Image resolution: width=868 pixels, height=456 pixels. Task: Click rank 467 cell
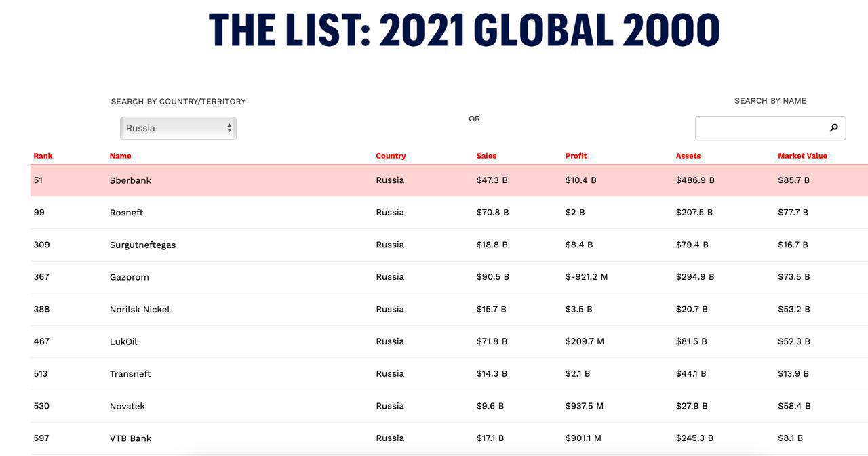(x=41, y=341)
